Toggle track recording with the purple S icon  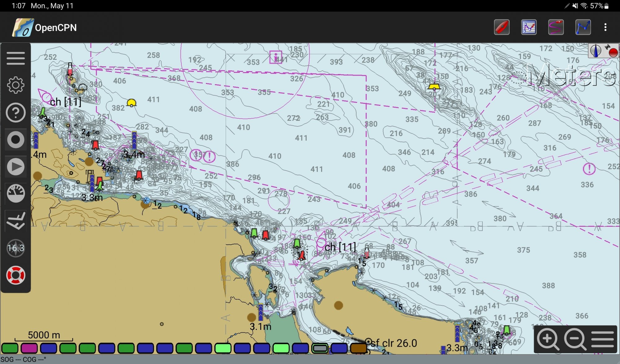(x=556, y=27)
